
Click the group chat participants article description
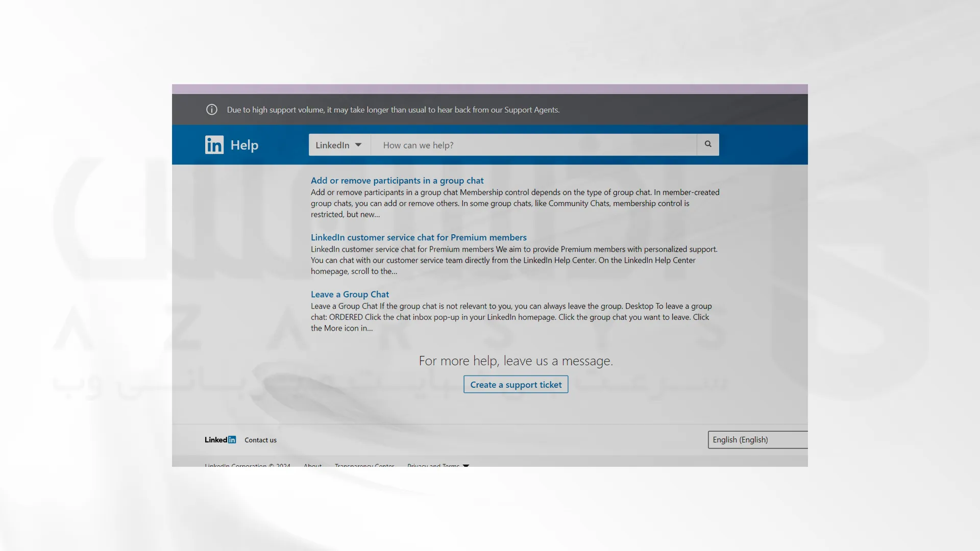pyautogui.click(x=515, y=204)
